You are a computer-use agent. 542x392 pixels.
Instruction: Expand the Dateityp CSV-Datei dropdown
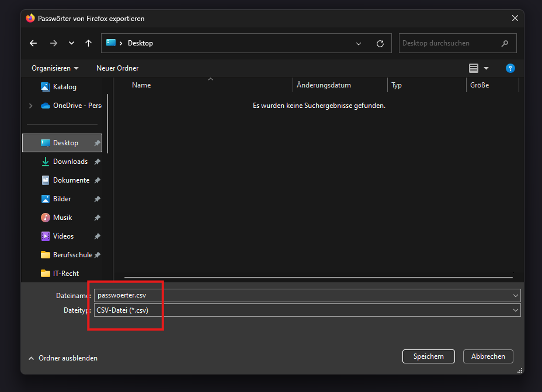point(515,310)
